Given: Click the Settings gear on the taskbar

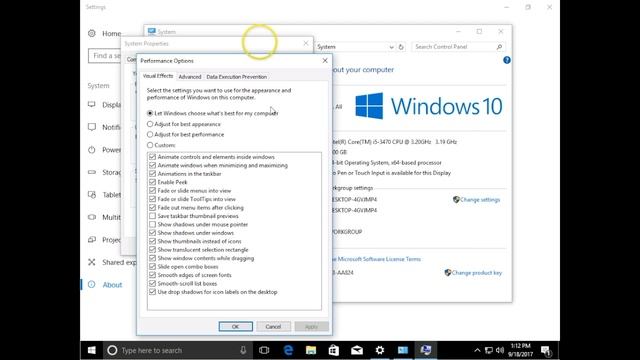Looking at the screenshot, I should pyautogui.click(x=380, y=350).
